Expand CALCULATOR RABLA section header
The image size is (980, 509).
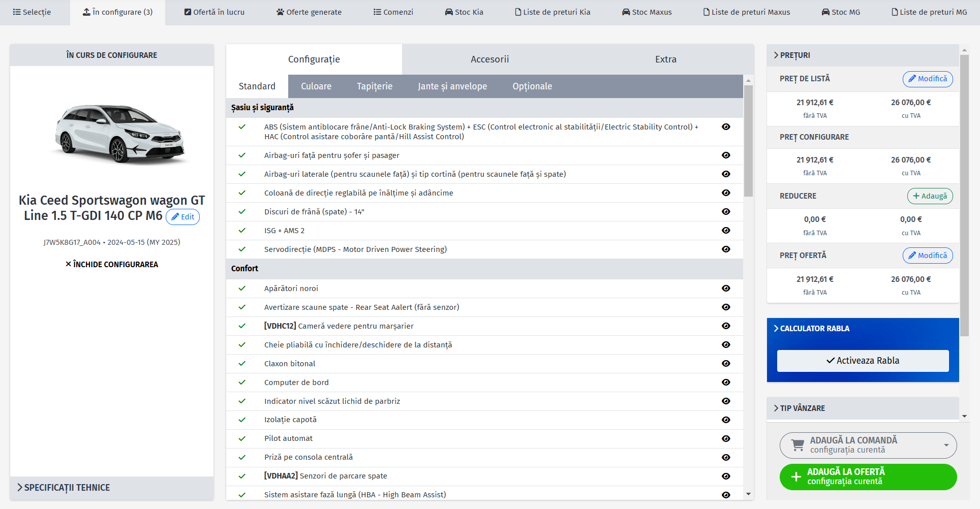(863, 329)
